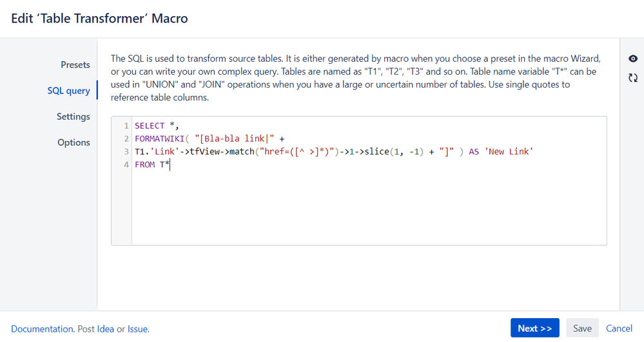The width and height of the screenshot is (644, 342).
Task: Click the 'New Link' alias text
Action: [509, 152]
